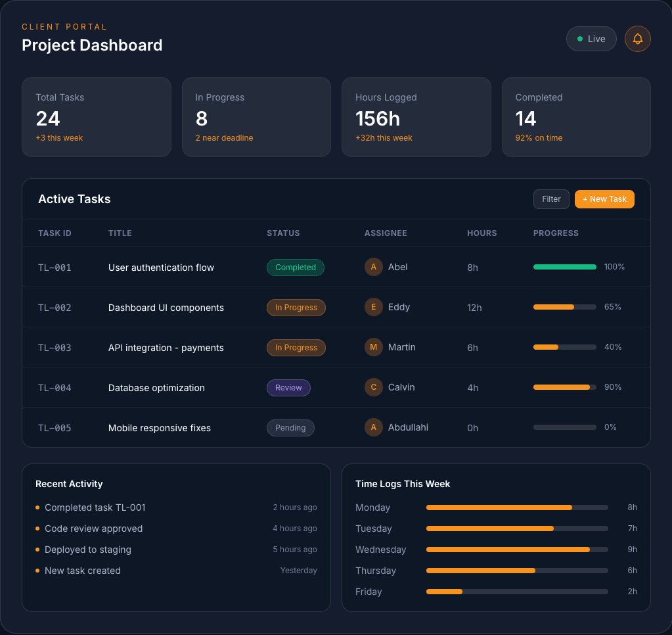The width and height of the screenshot is (672, 635).
Task: Click the Pending badge on TL-005
Action: coord(290,427)
